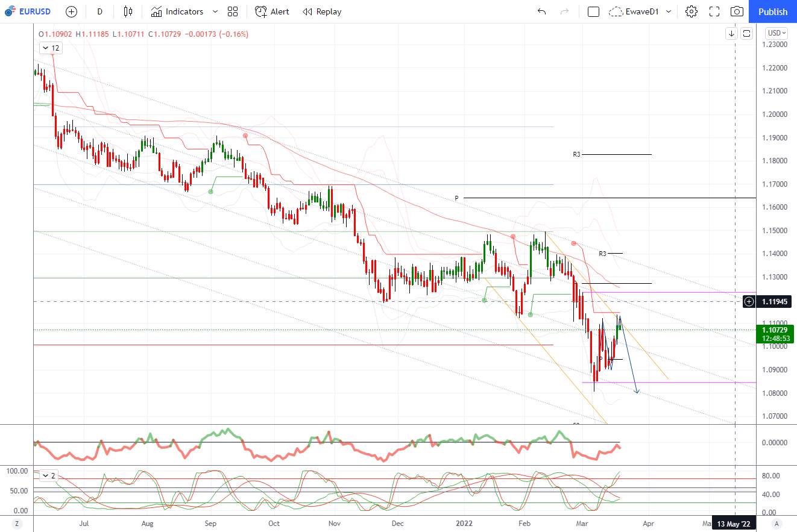Click the 2022 label on time axis
797x532 pixels.
click(x=464, y=523)
